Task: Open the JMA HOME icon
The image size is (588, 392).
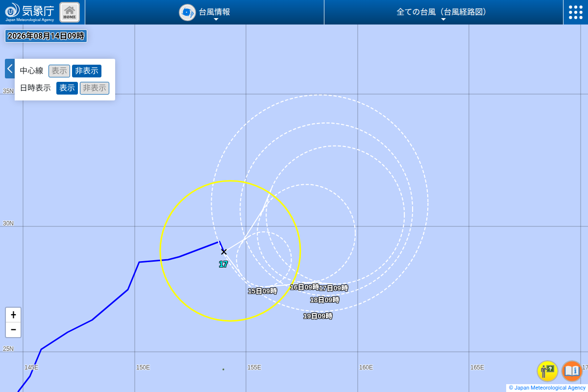Action: [x=70, y=12]
